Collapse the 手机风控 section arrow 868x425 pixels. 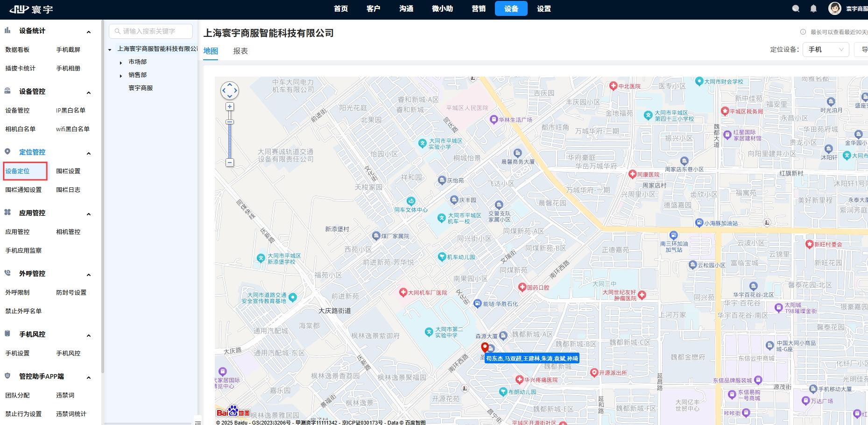[x=89, y=335]
